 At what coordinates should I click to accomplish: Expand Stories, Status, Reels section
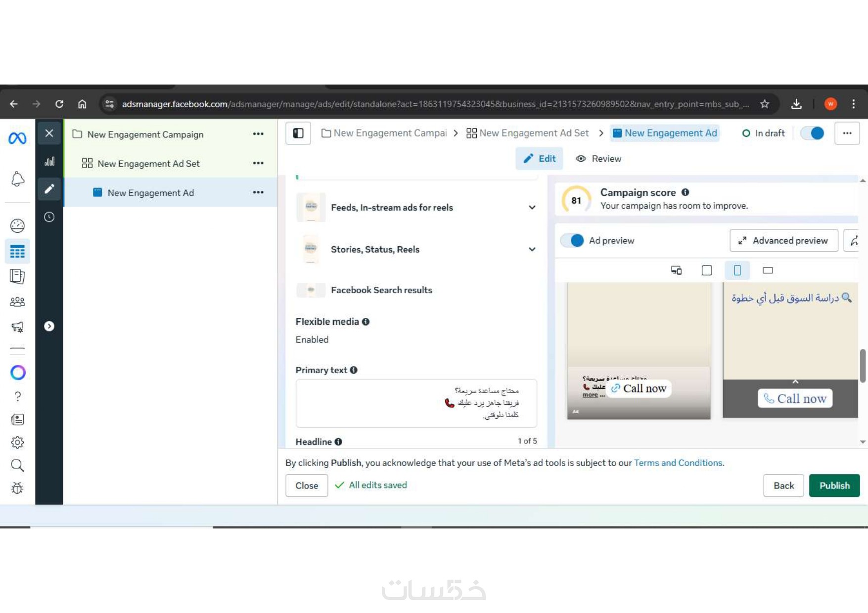tap(416, 249)
